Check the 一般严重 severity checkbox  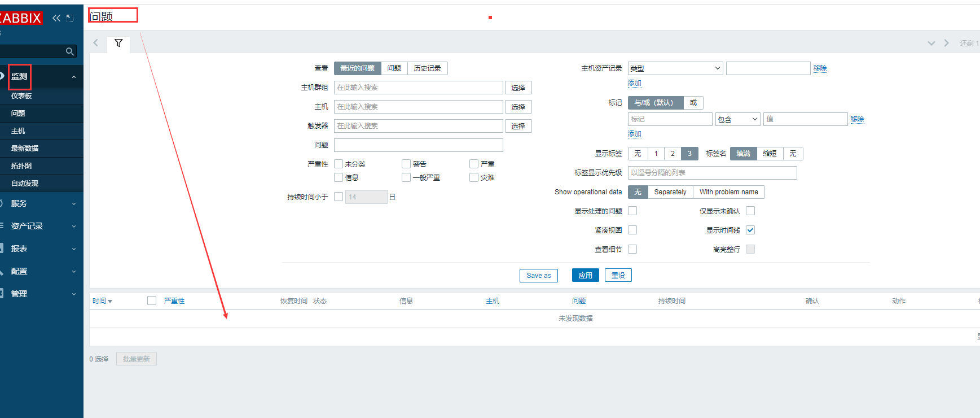(406, 177)
